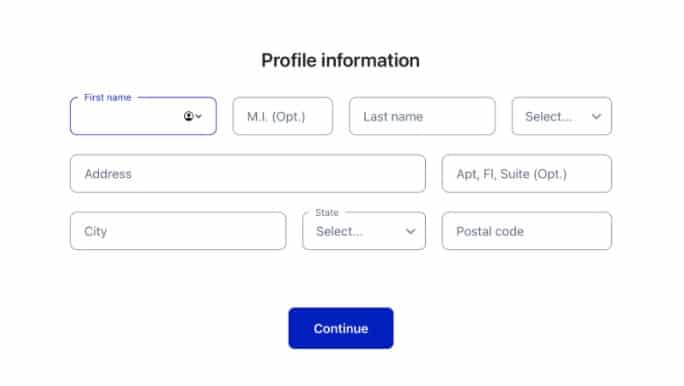Click the 'Last name' placeholder text

pos(393,116)
